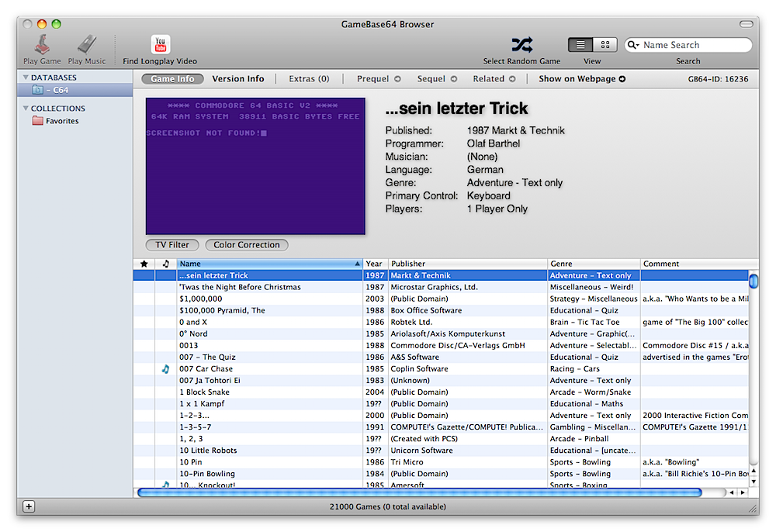The image size is (776, 532).
Task: Select the '0° Nord' game
Action: (441, 334)
